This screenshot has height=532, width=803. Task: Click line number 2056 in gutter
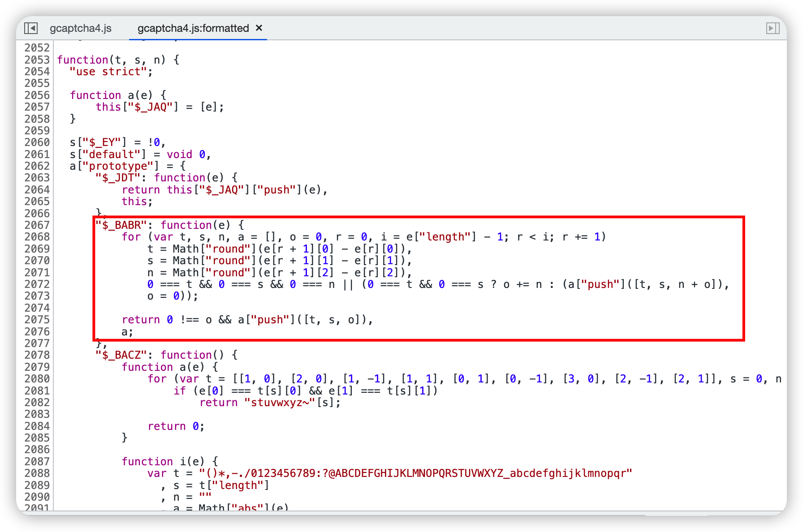click(x=37, y=95)
